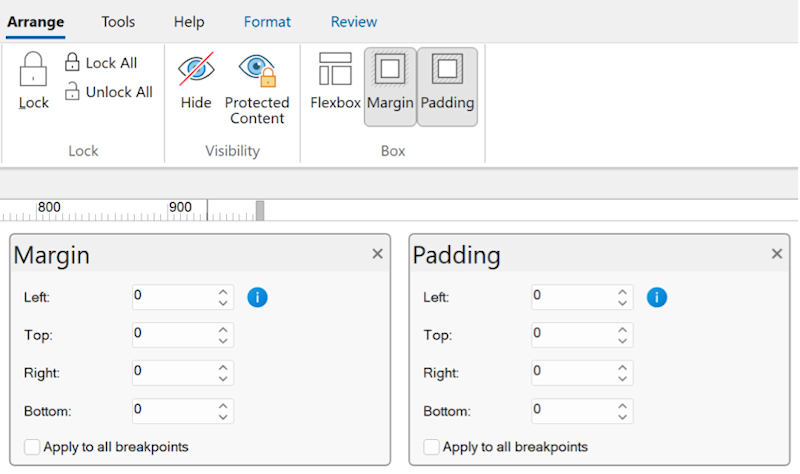This screenshot has width=800, height=474.
Task: Check Apply to all breakpoints in Padding
Action: 431,447
